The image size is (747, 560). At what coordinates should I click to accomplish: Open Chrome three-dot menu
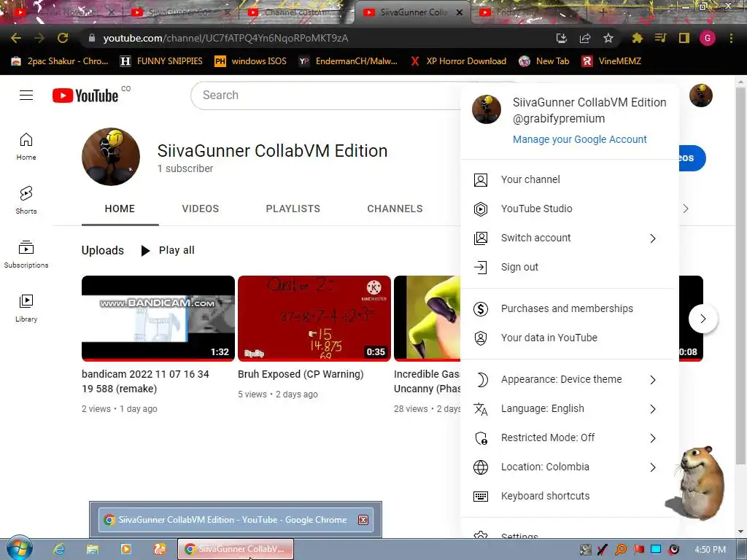click(731, 38)
